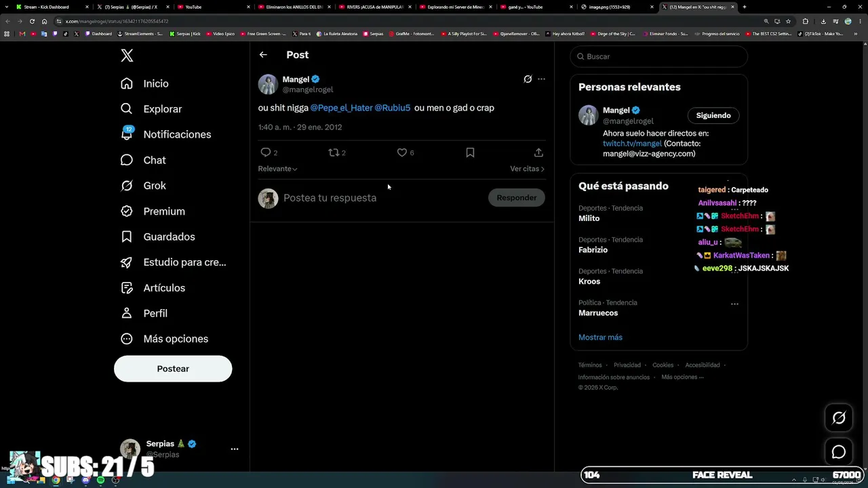Screen dimensions: 868x488
Task: Open Serpias account switcher menu dots
Action: click(235, 449)
